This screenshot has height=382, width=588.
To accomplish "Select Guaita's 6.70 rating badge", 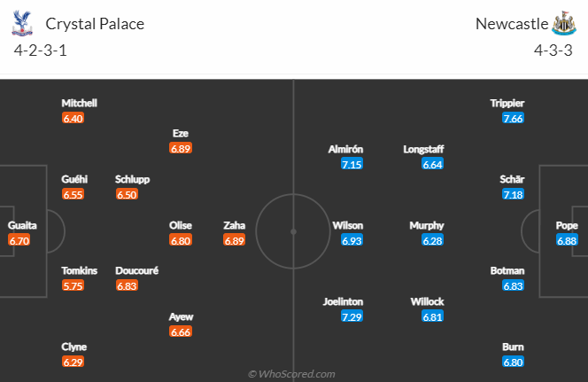I will (19, 240).
